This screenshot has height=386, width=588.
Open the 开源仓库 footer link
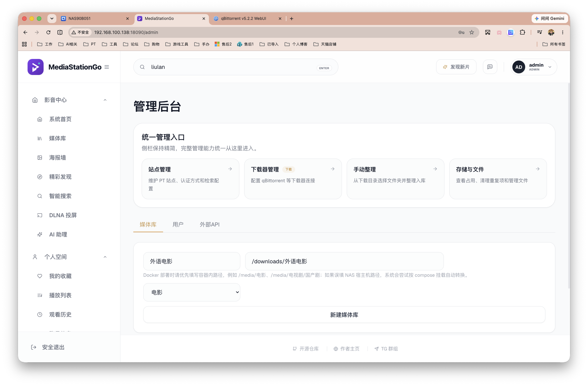(x=306, y=349)
